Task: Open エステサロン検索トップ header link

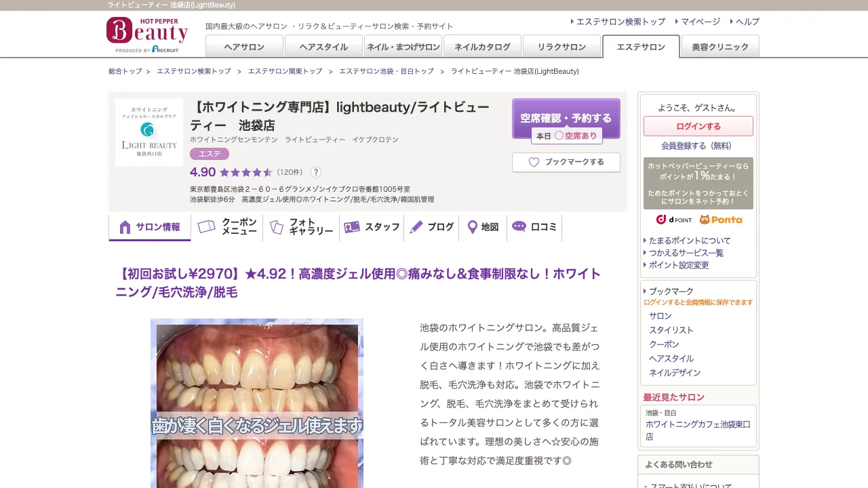Action: [x=620, y=22]
